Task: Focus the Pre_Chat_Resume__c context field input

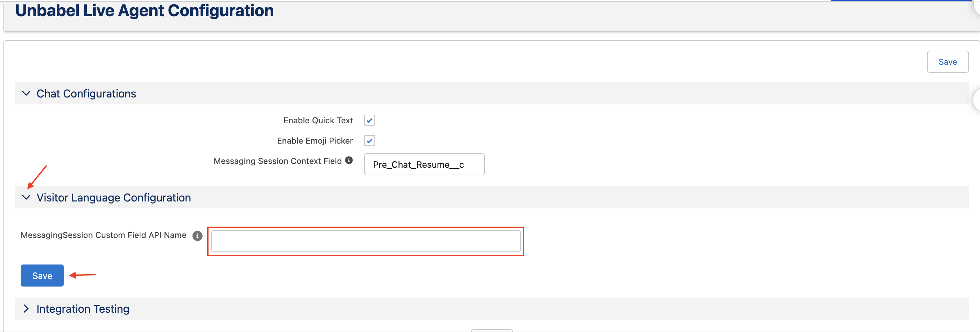Action: (x=424, y=165)
